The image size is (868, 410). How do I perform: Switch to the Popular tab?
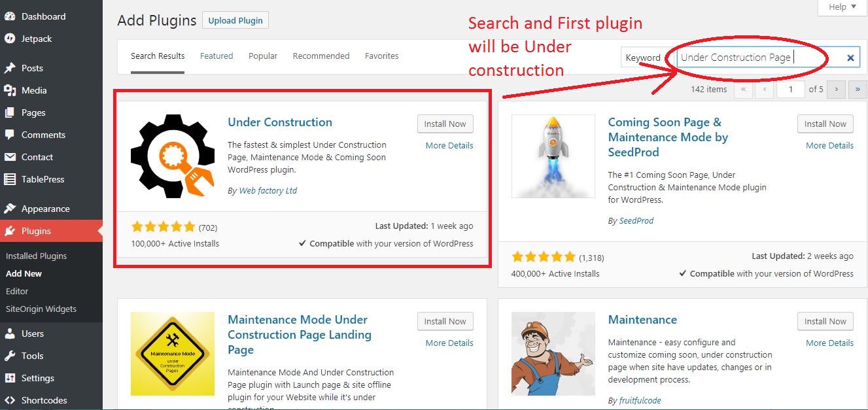pos(263,56)
